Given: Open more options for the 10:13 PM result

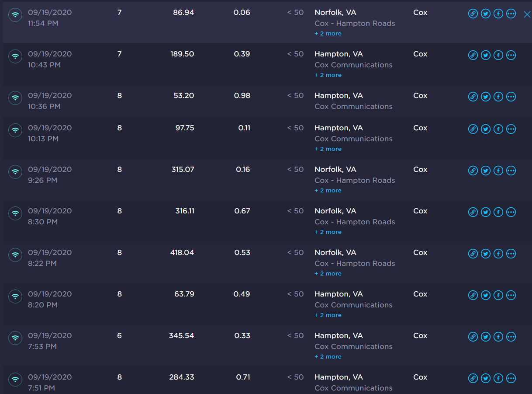Looking at the screenshot, I should 511,129.
